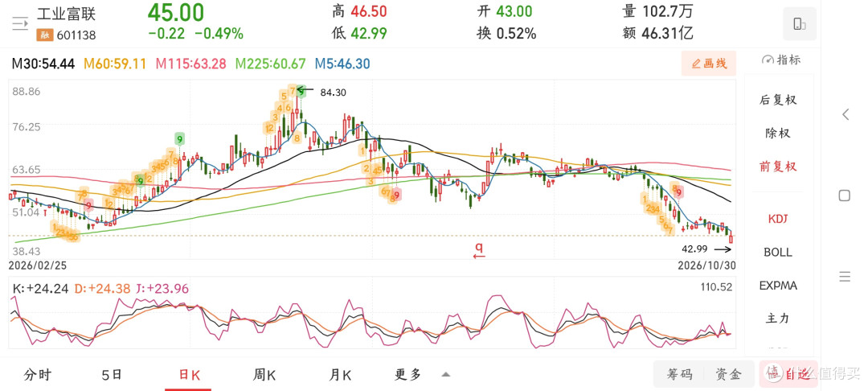
Task: Tap the 开 43.00 open value
Action: (504, 11)
